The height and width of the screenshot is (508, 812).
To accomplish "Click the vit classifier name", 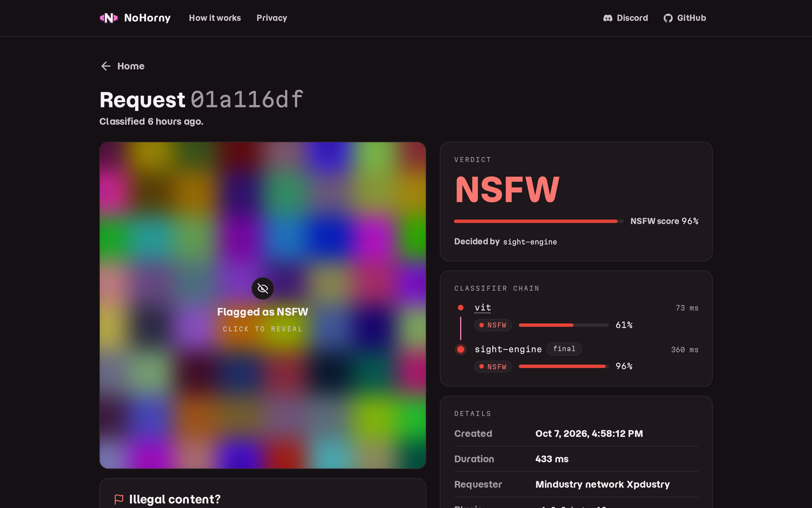I will point(482,308).
